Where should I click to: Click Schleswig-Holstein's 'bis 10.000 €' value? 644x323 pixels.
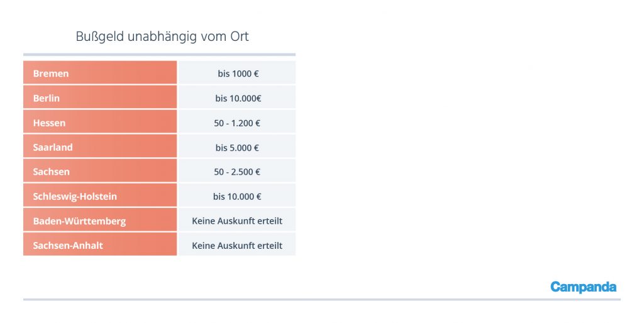click(237, 195)
